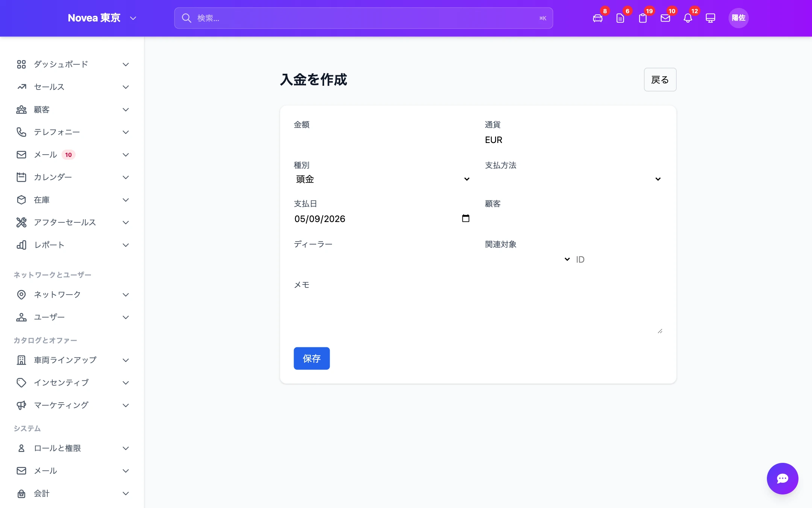Screen dimensions: 812x508
Task: Grab the メモ textarea resize handle
Action: coord(660,331)
